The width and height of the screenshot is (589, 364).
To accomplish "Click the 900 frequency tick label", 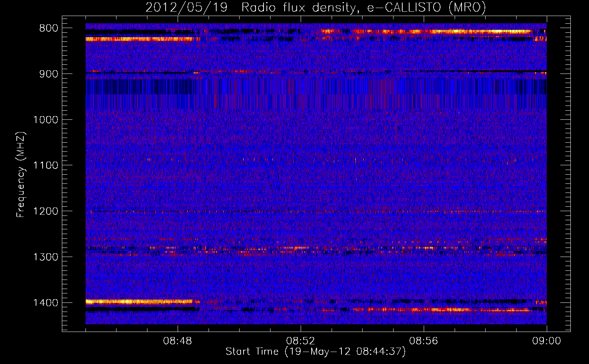I will [49, 74].
